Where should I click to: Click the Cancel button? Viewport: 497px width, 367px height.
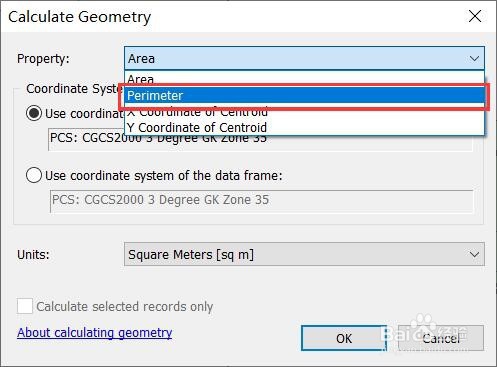coord(441,338)
